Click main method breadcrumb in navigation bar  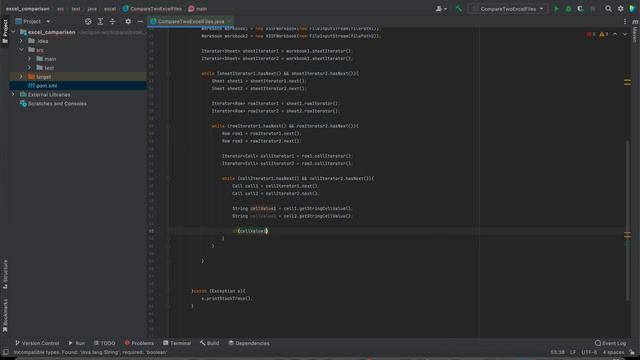tap(198, 9)
